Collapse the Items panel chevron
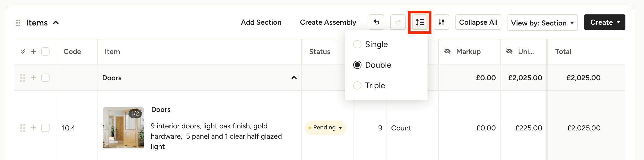The height and width of the screenshot is (160, 644). click(x=56, y=23)
